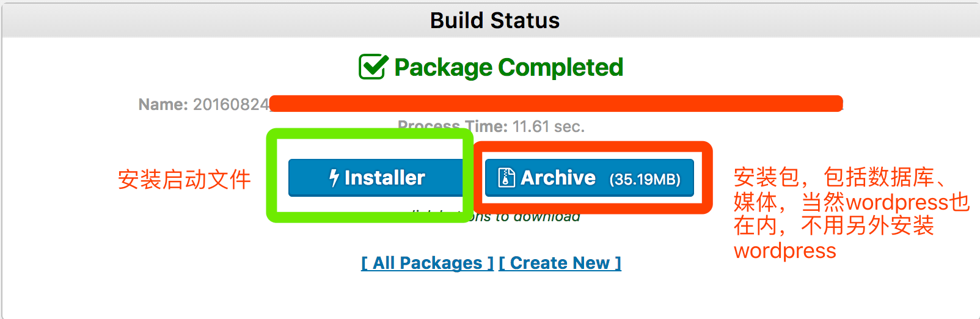Click the green highlight frame around Installer
Viewport: 980px width, 319px height.
[x=272, y=177]
